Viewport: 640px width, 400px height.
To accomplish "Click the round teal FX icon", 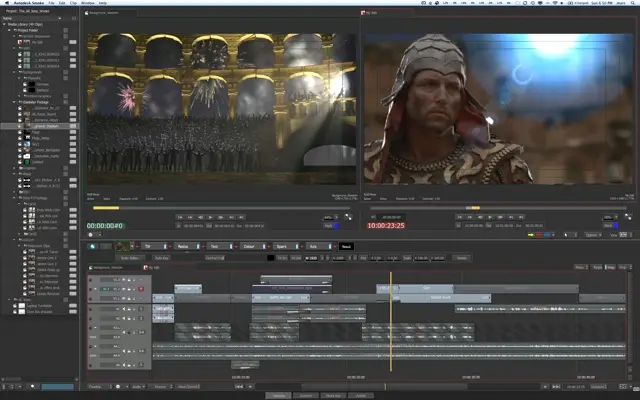I will (93, 246).
